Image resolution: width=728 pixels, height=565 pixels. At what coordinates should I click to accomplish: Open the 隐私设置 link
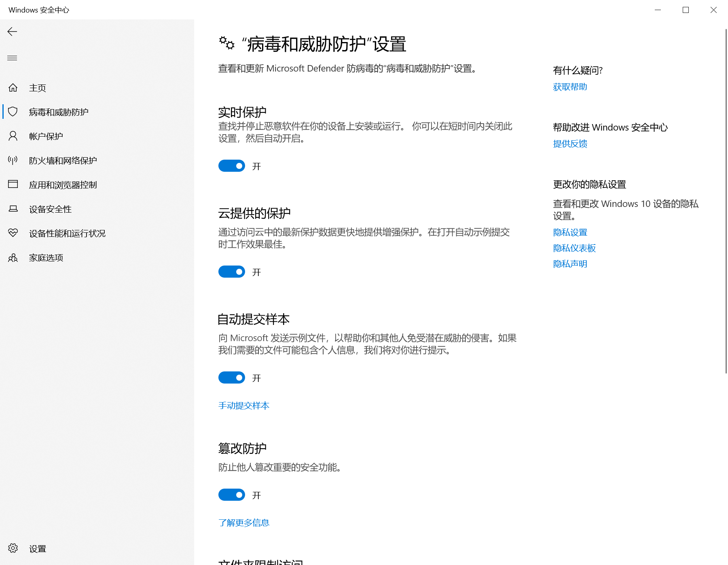point(570,232)
